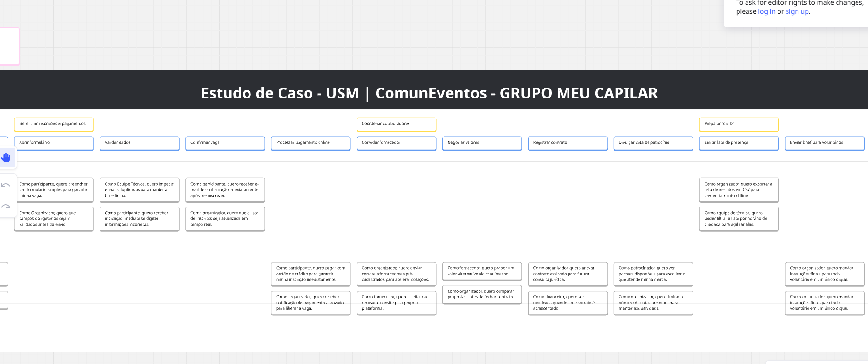Select story 'aceitar ou recusar o convite'
This screenshot has width=868, height=364.
[x=396, y=303]
